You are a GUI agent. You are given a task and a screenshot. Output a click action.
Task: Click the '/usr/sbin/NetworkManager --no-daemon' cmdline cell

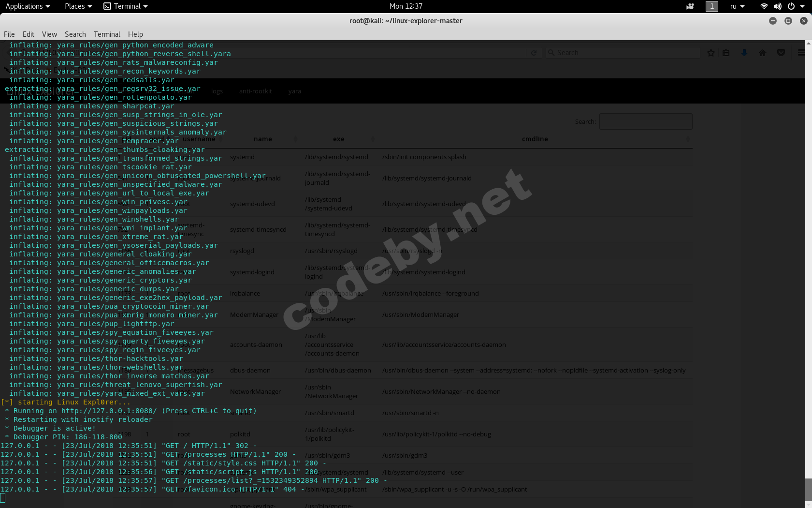441,392
